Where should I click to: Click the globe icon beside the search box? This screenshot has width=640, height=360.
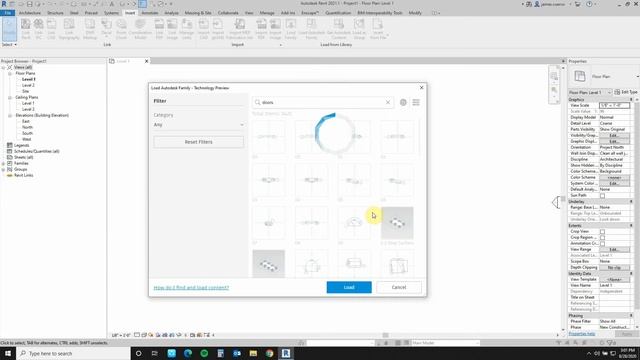403,102
